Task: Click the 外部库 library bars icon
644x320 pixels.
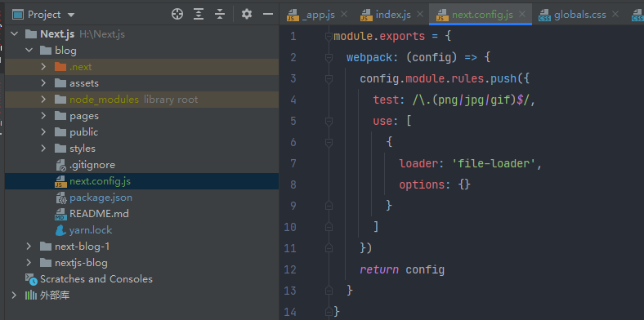Action: pos(31,296)
